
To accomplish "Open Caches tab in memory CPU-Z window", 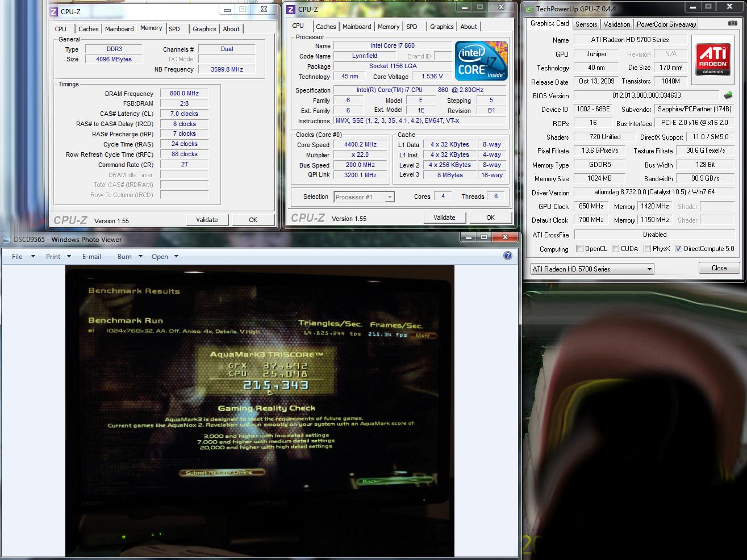I will [x=88, y=29].
